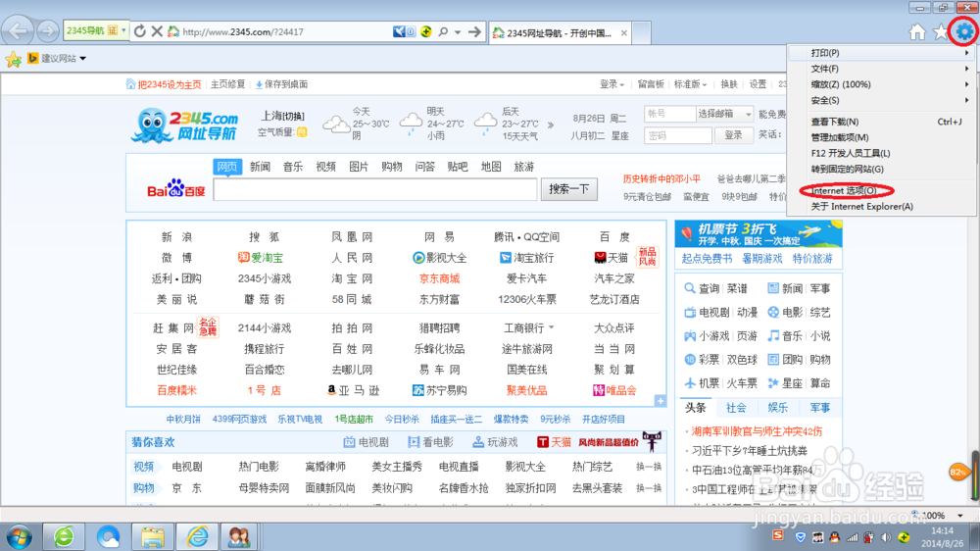The height and width of the screenshot is (551, 980).
Task: Expand the 文件(F) submenu
Action: click(881, 69)
